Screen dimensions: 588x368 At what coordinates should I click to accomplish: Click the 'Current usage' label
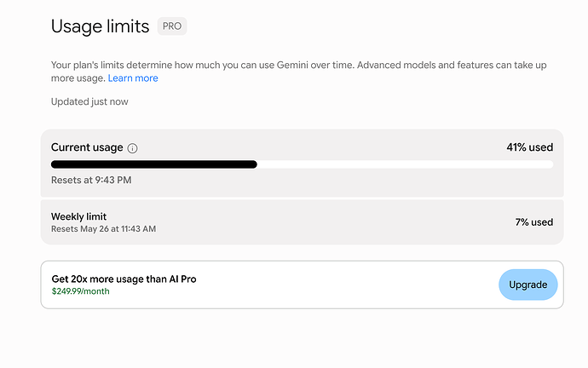[x=87, y=147]
